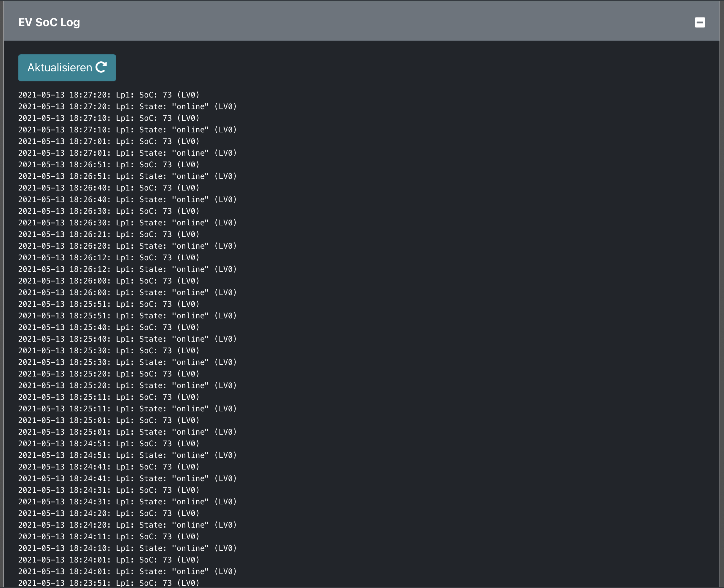Select the 18:27:01 State "online" log line

(127, 153)
